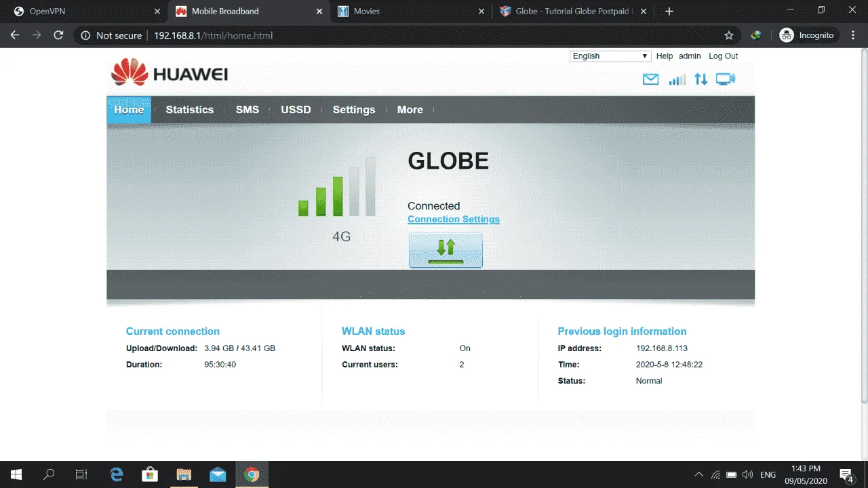The image size is (868, 488).
Task: Click the green connect/disconnect arrows button
Action: (x=446, y=250)
